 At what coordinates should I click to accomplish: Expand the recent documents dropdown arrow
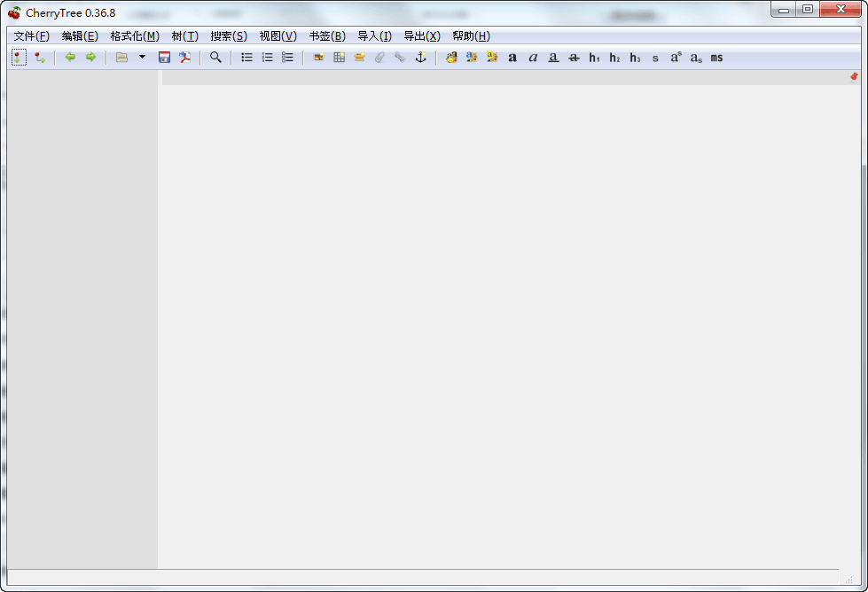[x=142, y=58]
